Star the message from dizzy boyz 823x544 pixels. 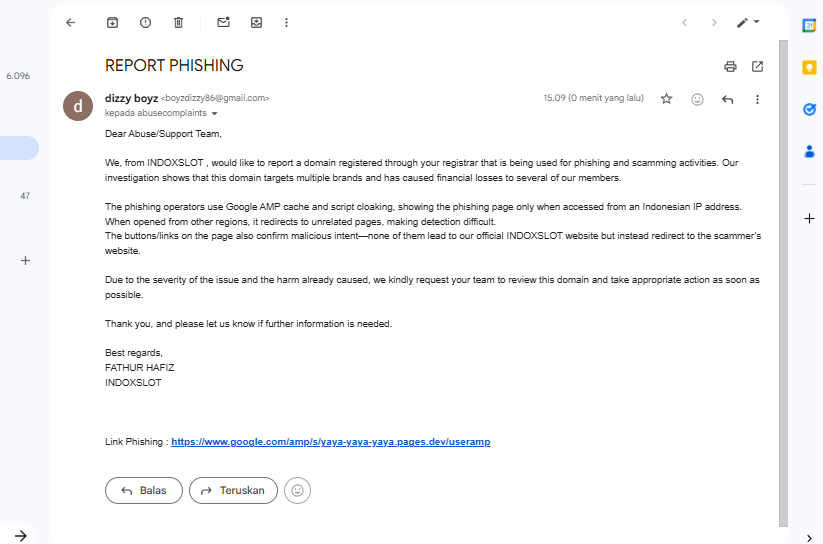point(666,99)
